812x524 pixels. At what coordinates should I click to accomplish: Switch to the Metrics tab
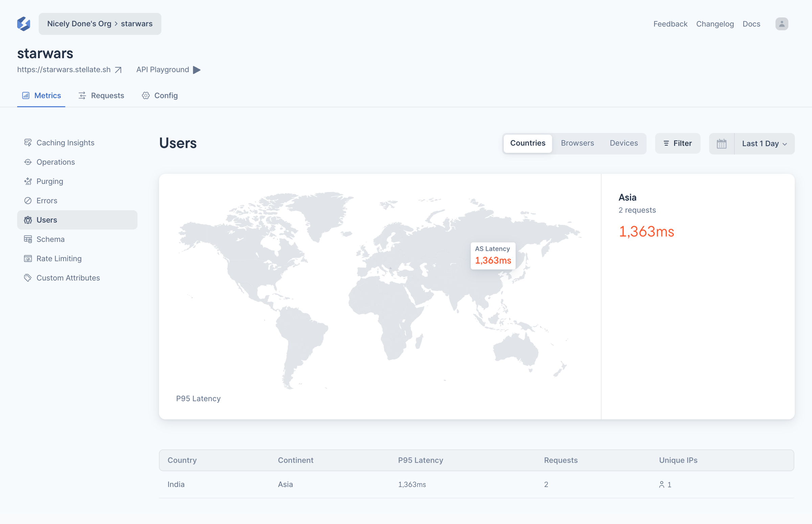coord(41,96)
